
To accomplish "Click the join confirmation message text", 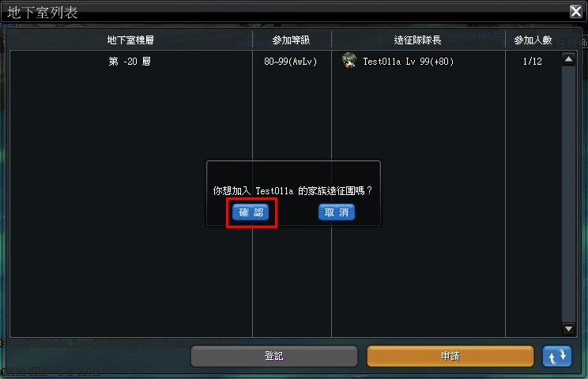I will click(292, 191).
